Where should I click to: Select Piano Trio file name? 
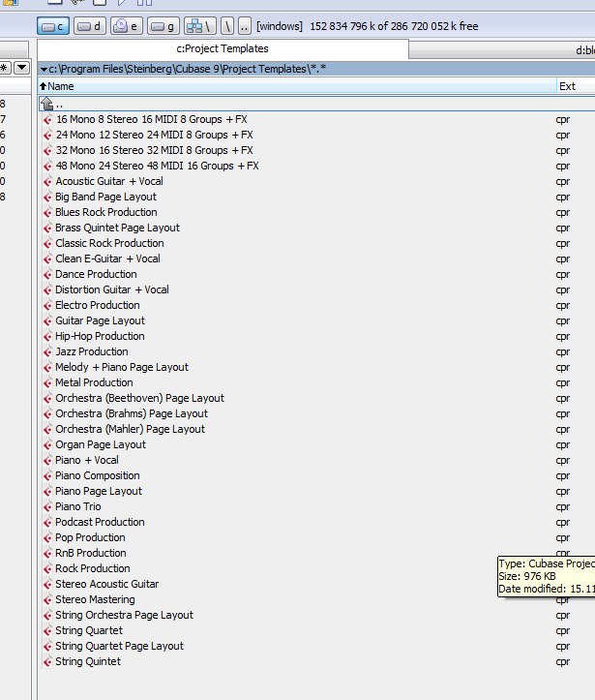(78, 506)
